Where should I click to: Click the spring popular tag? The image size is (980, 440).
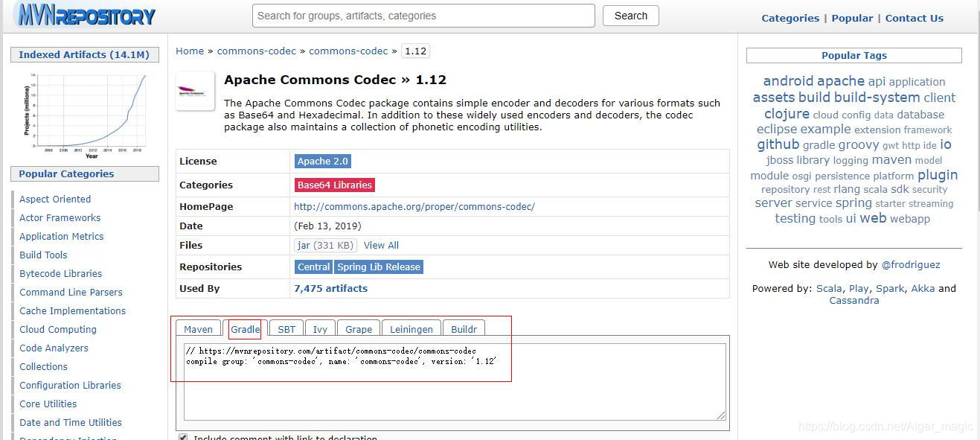854,203
